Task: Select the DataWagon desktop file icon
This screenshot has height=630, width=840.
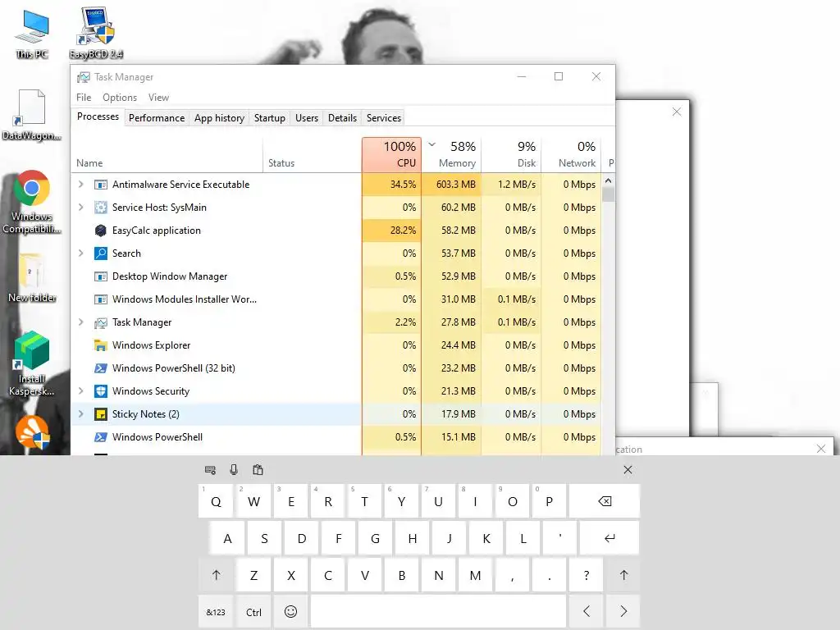Action: point(32,115)
